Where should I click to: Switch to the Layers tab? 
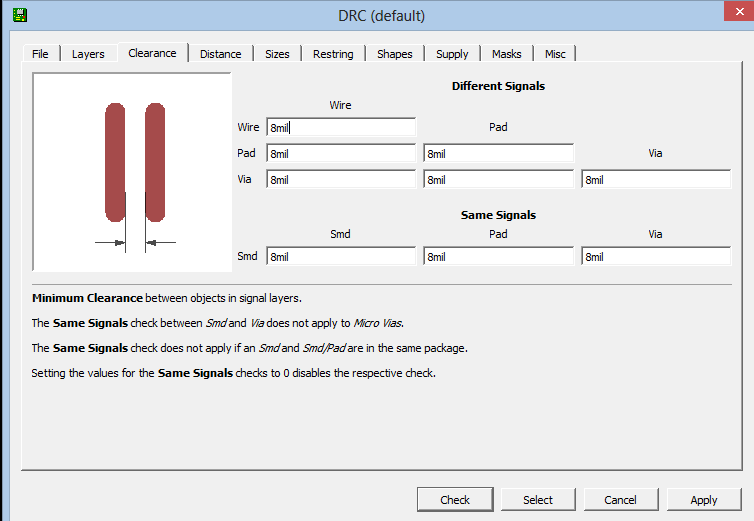pyautogui.click(x=88, y=54)
